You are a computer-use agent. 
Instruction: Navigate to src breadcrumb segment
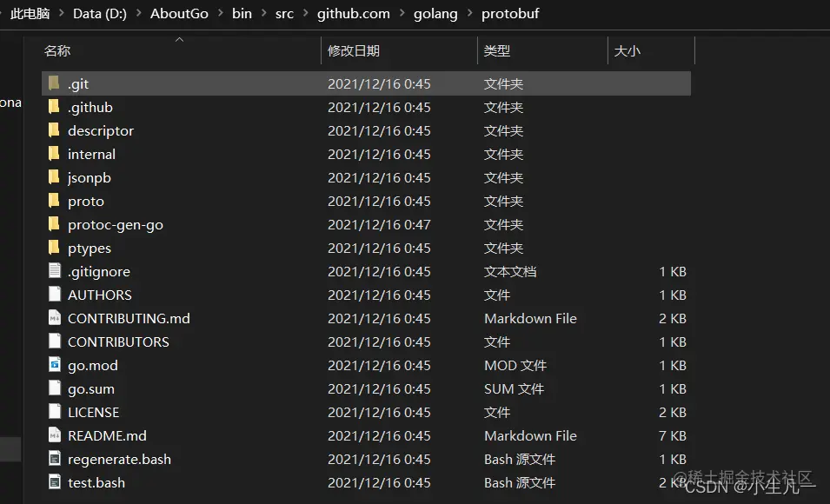click(x=284, y=13)
